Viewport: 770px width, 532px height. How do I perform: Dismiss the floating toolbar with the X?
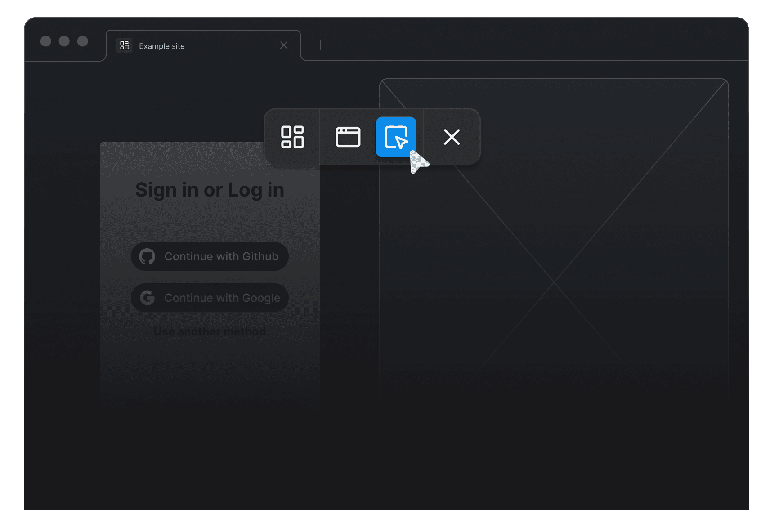point(452,137)
